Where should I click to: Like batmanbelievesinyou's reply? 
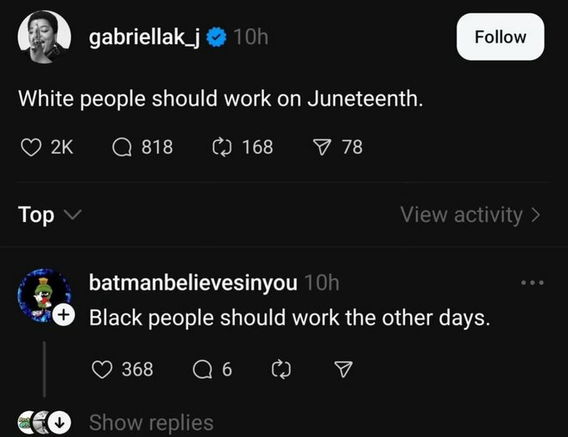coord(102,369)
